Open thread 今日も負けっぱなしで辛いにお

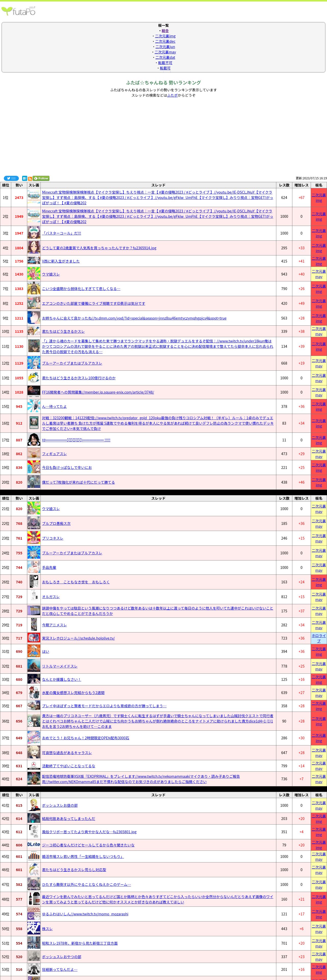tap(67, 468)
